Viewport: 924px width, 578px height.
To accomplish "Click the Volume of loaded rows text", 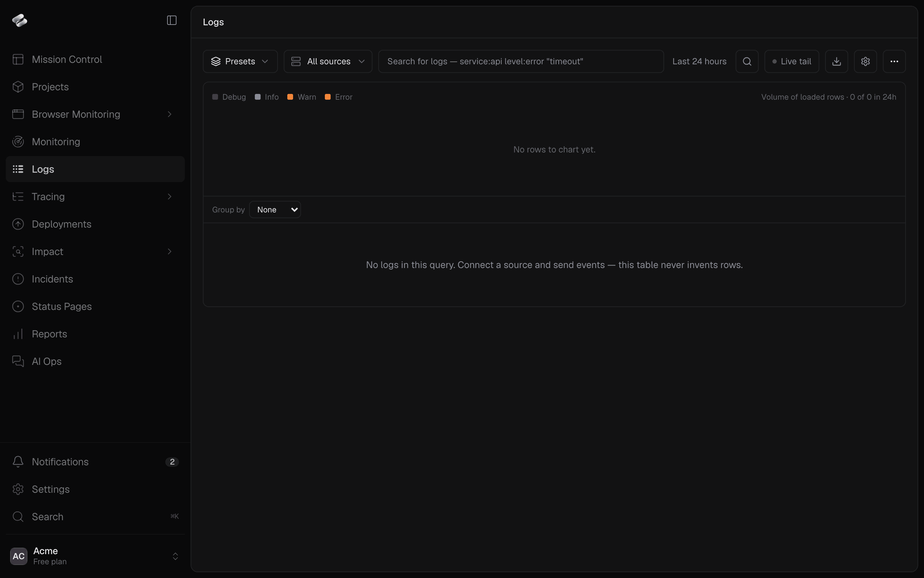I will click(x=829, y=97).
